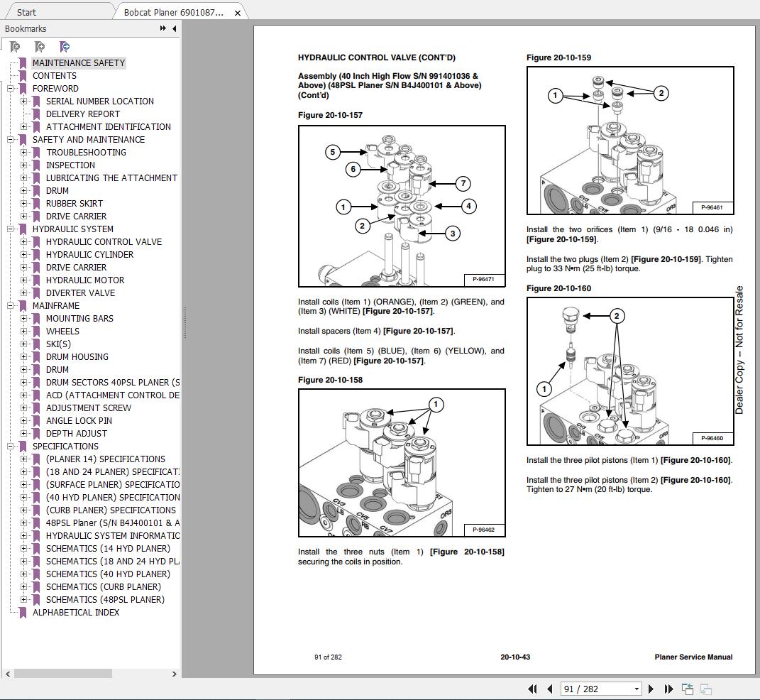Screen dimensions: 760x700
Task: Expand the SERIAL NUMBER LOCATION bookmark
Action: tap(25, 101)
